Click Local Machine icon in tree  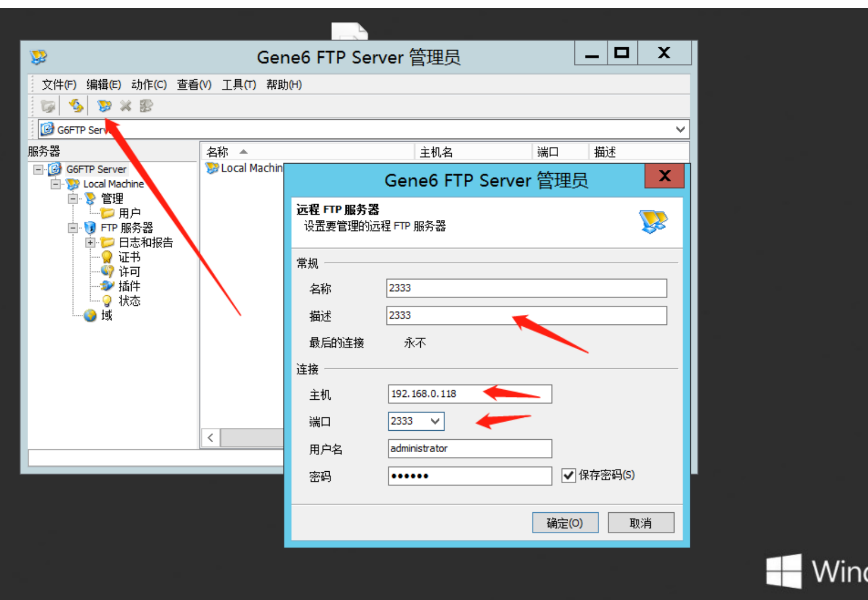(73, 184)
